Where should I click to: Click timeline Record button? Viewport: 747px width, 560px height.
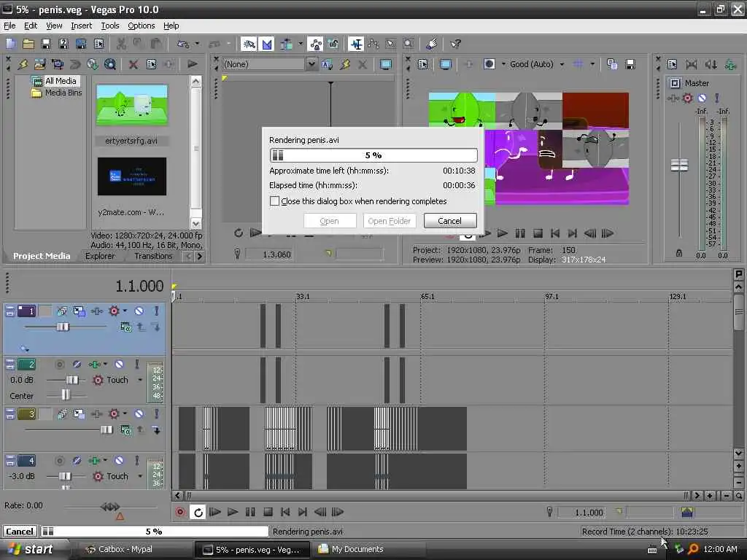pos(180,512)
